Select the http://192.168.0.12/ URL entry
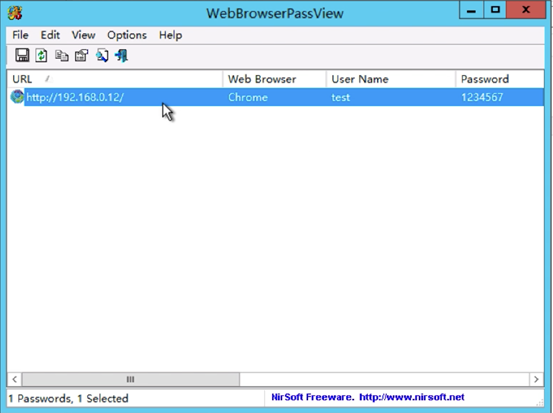Image resolution: width=553 pixels, height=413 pixels. [x=75, y=97]
